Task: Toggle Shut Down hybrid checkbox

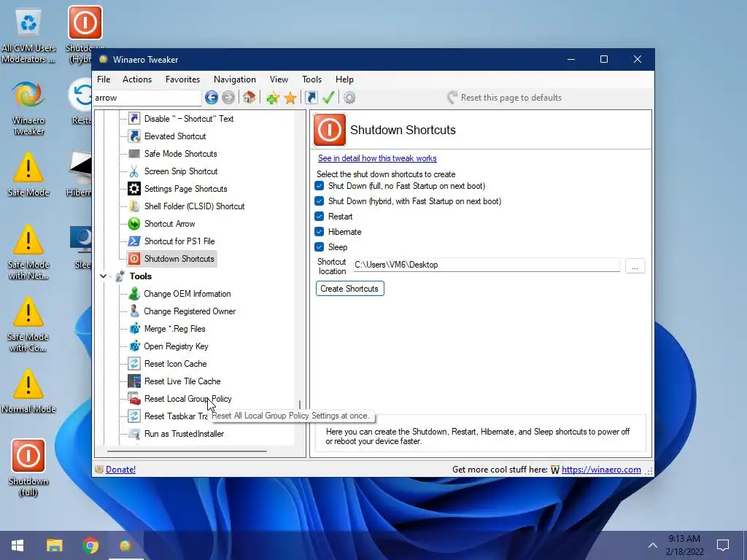Action: click(x=320, y=201)
